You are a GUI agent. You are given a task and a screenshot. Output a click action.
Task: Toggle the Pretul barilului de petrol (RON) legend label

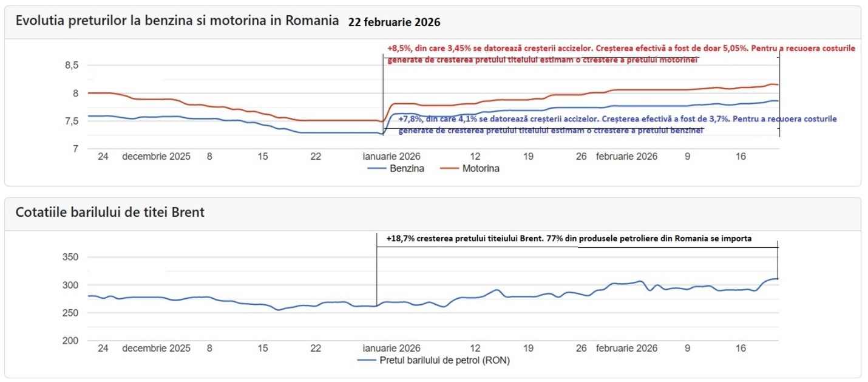pos(444,361)
